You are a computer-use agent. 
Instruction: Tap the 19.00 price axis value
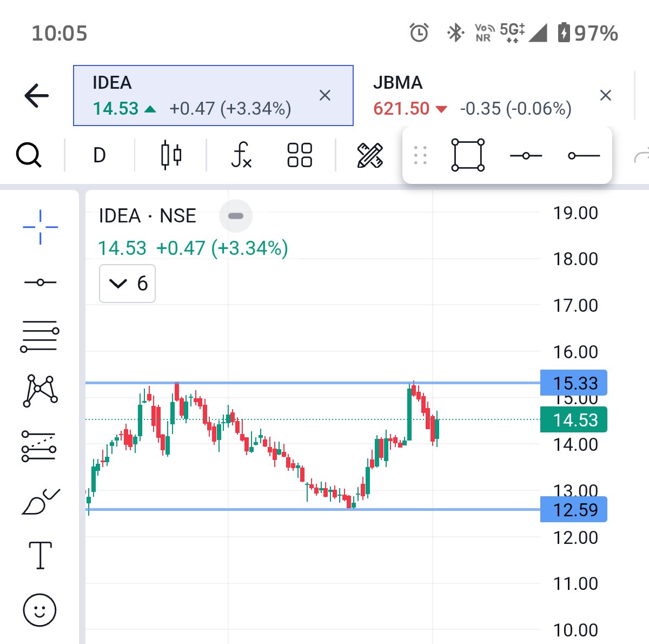575,213
